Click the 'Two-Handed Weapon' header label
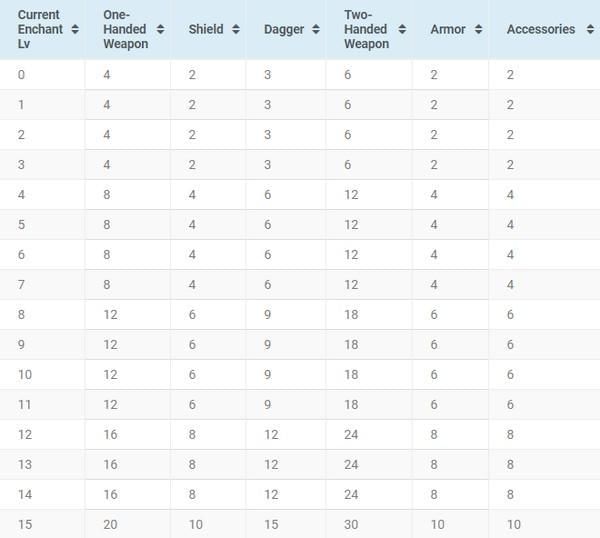600x538 pixels. coord(366,30)
